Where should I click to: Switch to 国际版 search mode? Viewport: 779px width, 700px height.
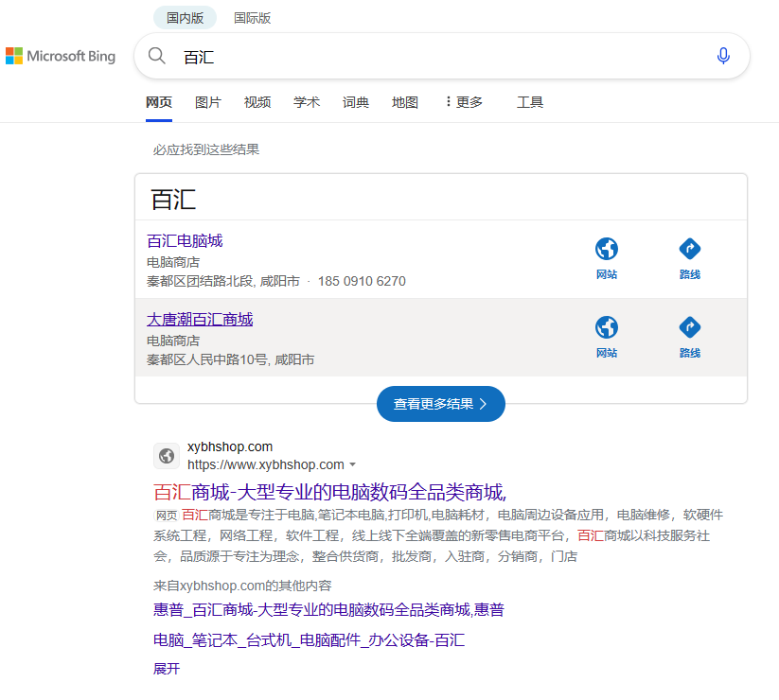point(253,18)
